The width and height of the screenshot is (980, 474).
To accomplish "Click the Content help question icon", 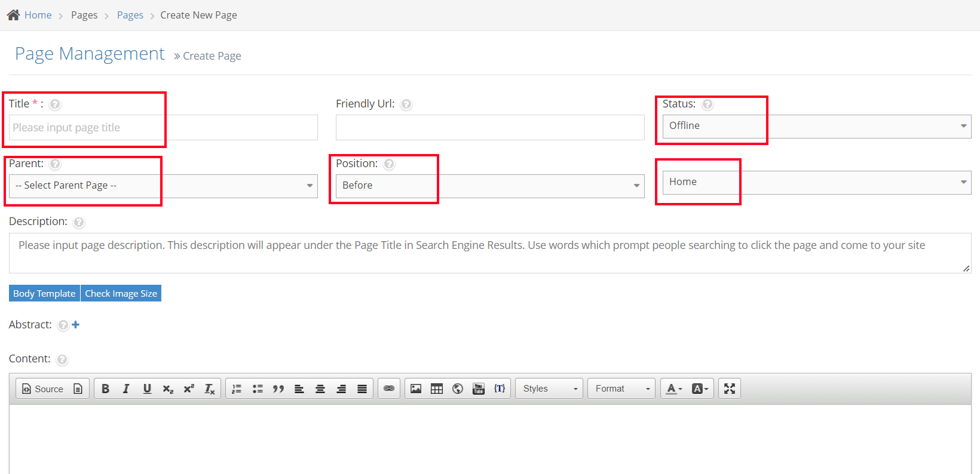I will (62, 360).
